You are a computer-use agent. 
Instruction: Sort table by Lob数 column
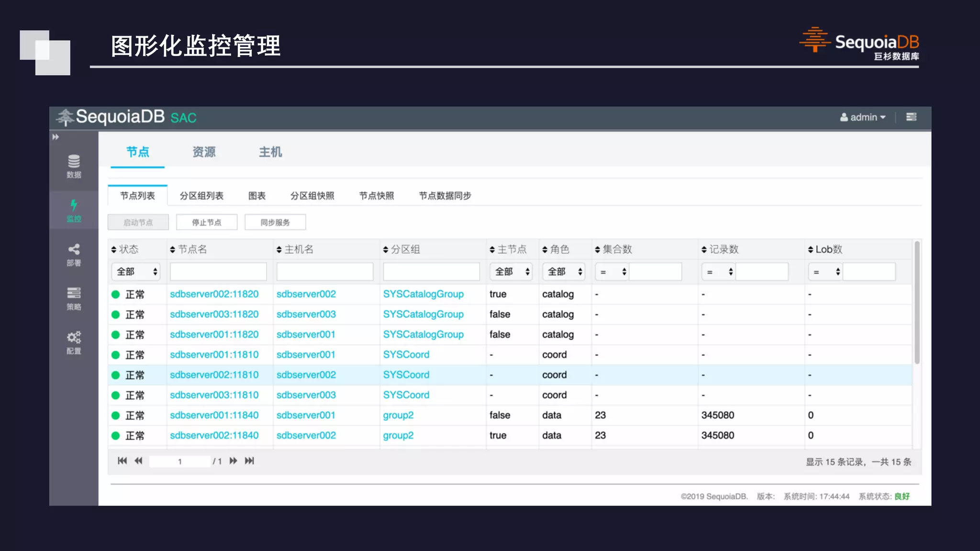[x=825, y=250]
